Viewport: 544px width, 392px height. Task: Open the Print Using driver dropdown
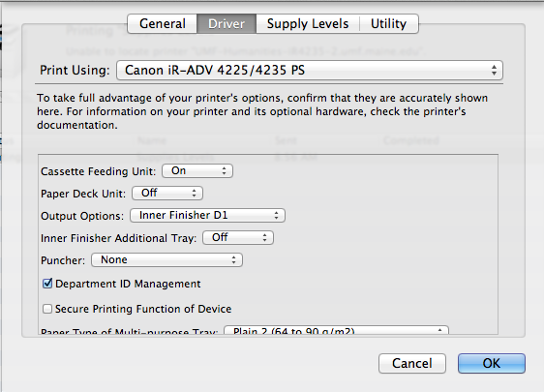pyautogui.click(x=310, y=71)
